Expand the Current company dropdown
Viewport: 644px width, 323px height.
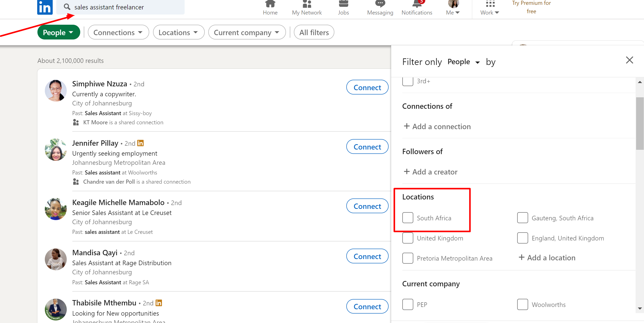[x=247, y=32]
